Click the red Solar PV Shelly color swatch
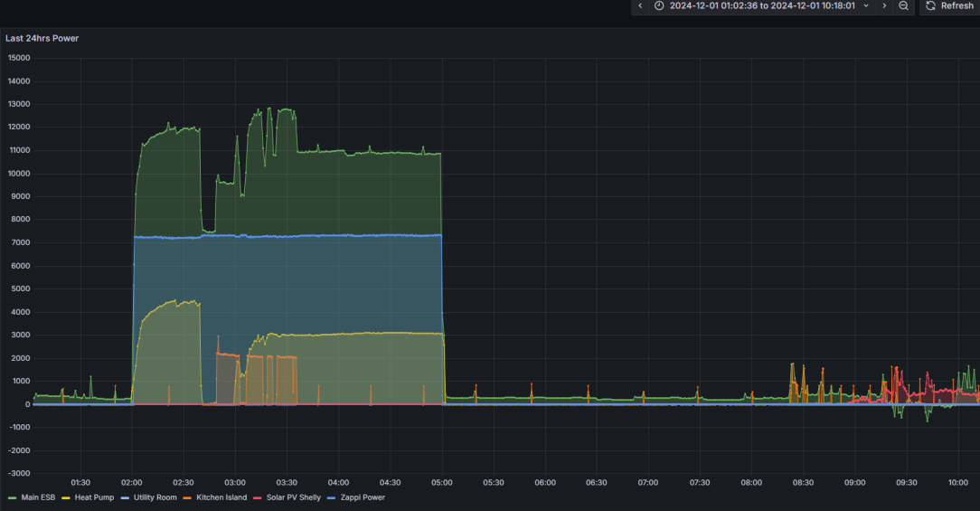The image size is (980, 511). click(x=257, y=497)
